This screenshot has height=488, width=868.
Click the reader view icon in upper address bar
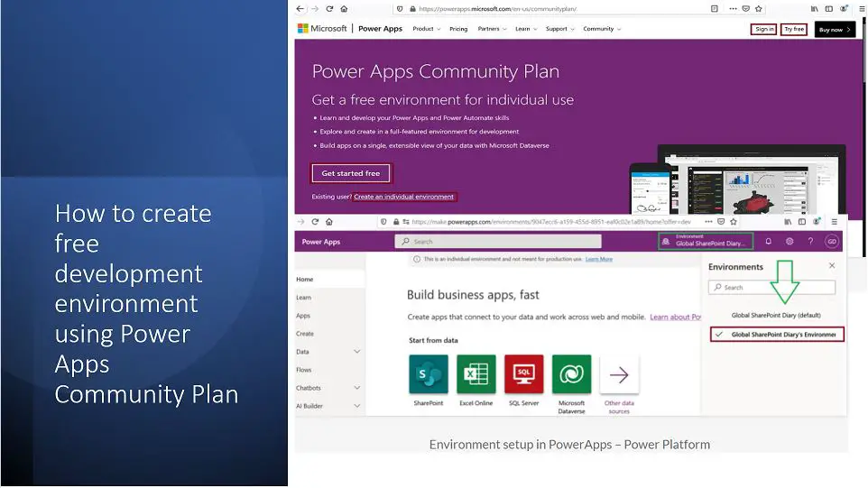pyautogui.click(x=715, y=9)
